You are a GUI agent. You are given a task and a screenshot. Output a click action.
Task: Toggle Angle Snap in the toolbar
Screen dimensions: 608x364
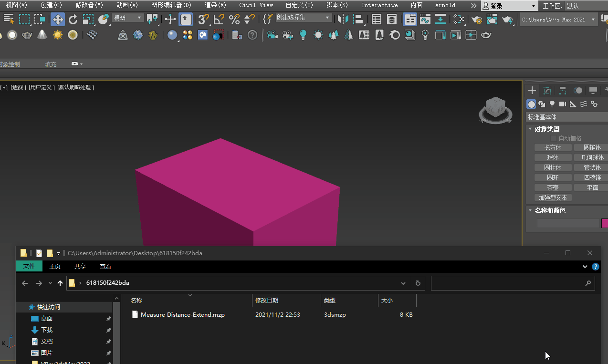219,20
